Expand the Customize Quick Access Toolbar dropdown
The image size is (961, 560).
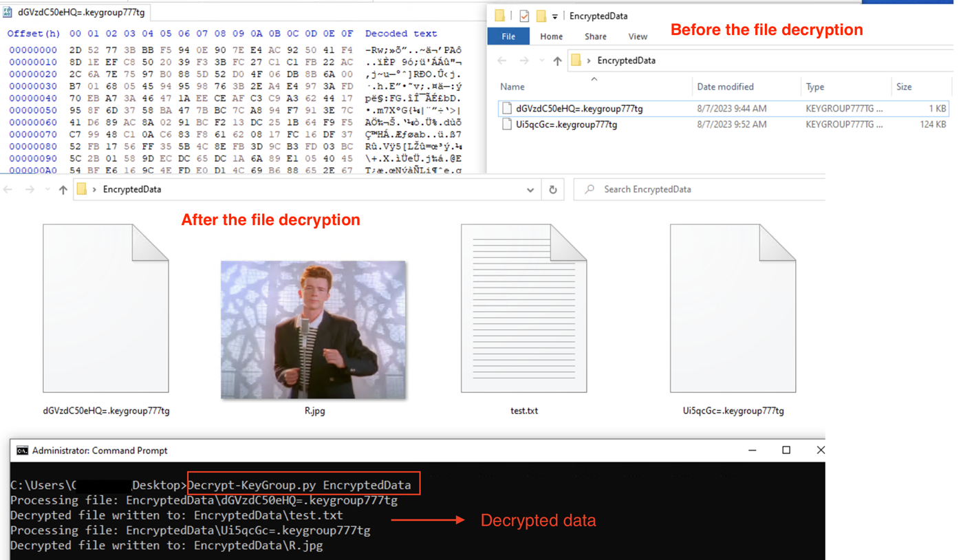pyautogui.click(x=554, y=17)
